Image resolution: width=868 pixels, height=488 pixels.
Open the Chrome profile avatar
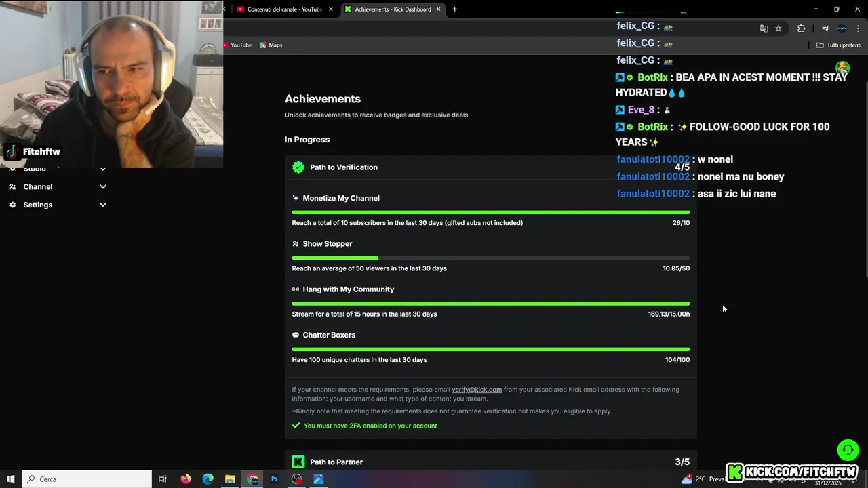(x=842, y=28)
